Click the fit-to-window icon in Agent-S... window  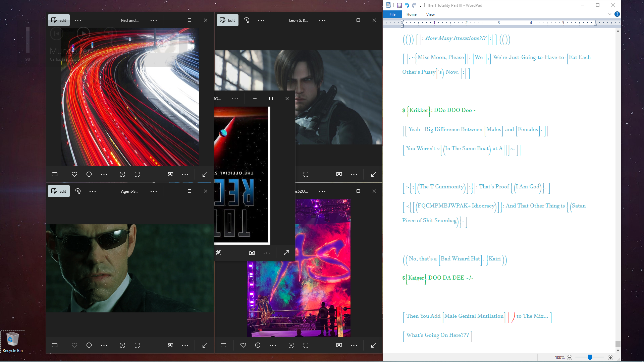coord(170,345)
